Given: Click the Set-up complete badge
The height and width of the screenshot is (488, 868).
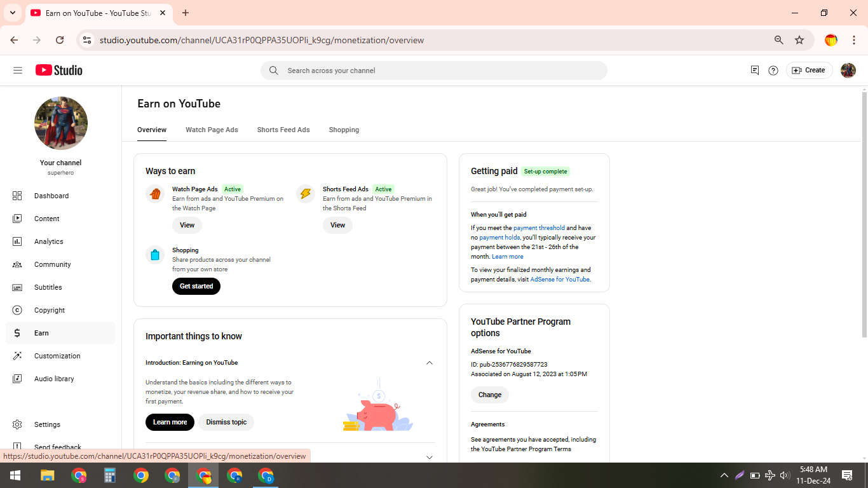Looking at the screenshot, I should pyautogui.click(x=545, y=172).
